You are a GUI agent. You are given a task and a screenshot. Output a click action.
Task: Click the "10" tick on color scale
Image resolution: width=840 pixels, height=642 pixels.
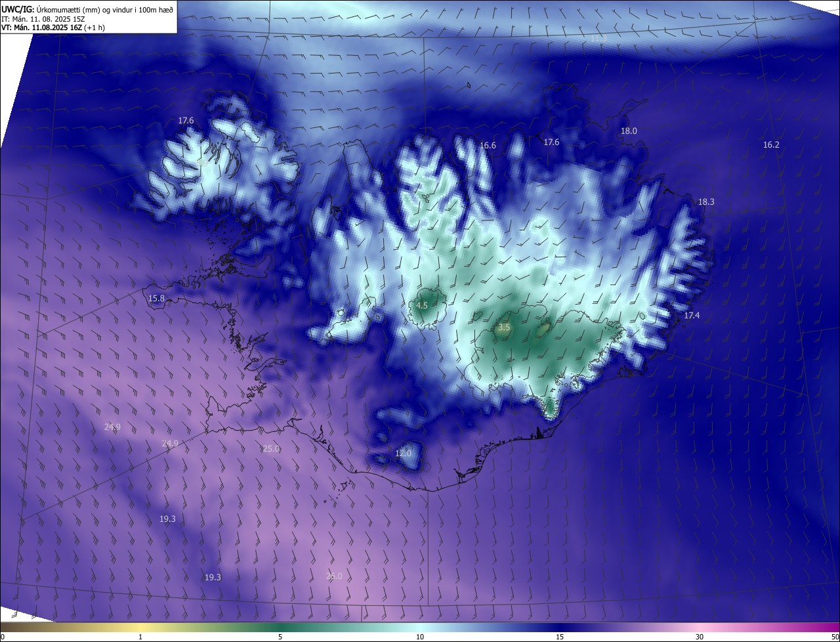click(420, 637)
